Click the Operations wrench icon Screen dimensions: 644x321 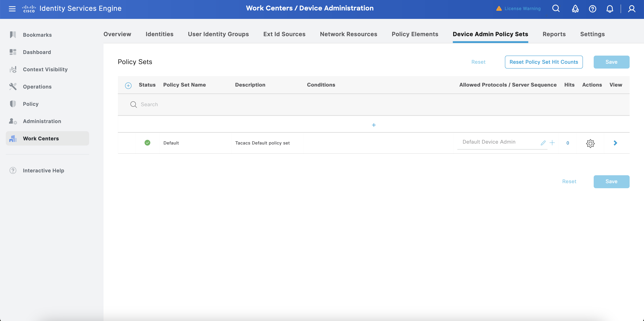tap(13, 86)
